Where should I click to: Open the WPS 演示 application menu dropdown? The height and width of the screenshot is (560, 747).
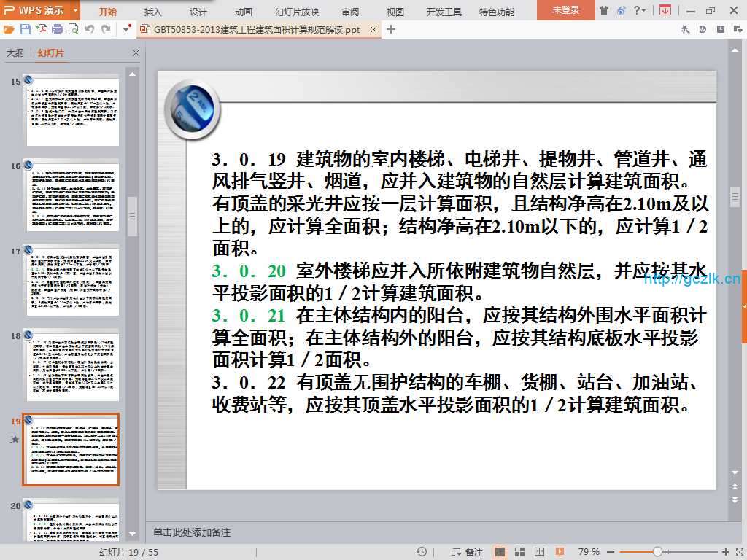[x=76, y=10]
